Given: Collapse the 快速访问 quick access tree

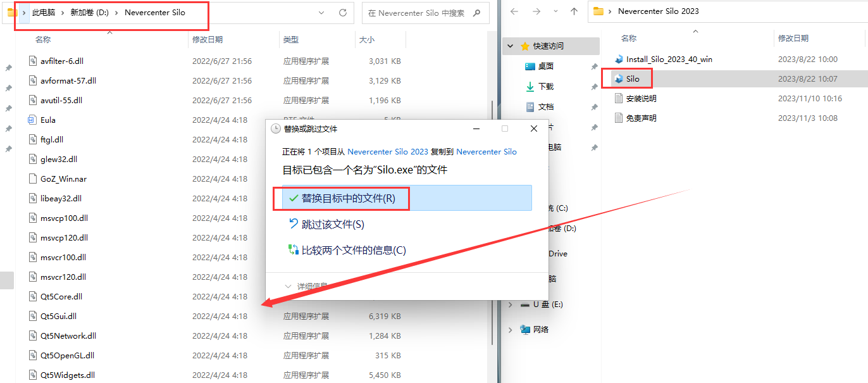Looking at the screenshot, I should coord(511,46).
